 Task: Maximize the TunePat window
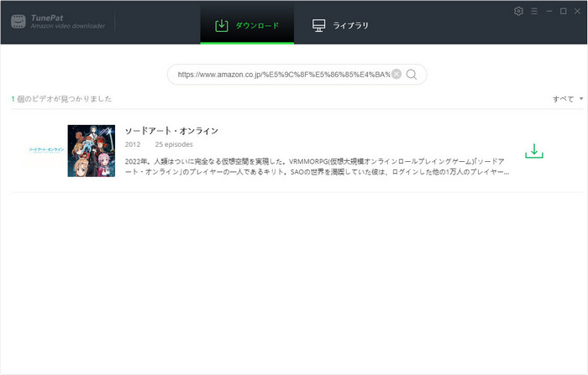[x=564, y=11]
